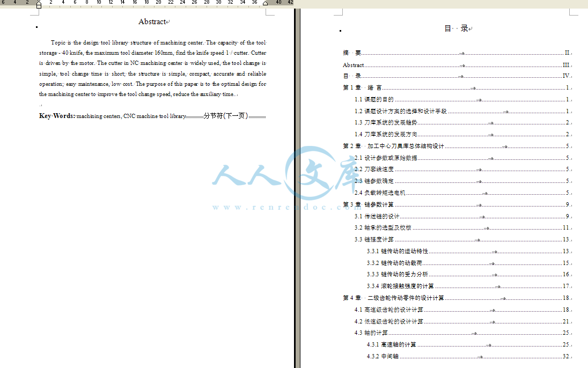Click the 'Abstract' heading on left page

[x=152, y=22]
